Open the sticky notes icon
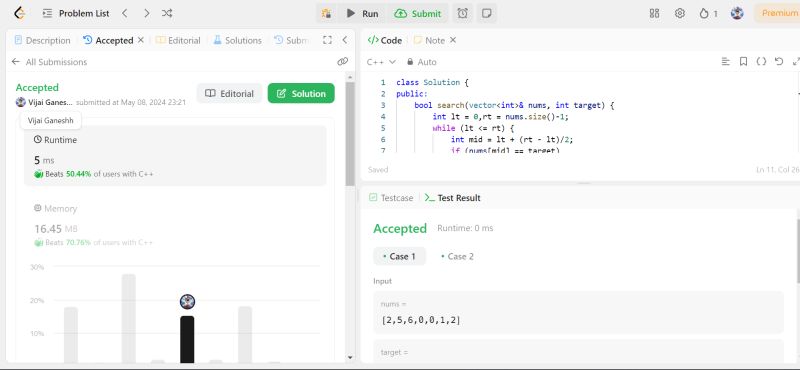This screenshot has width=800, height=370. point(487,14)
